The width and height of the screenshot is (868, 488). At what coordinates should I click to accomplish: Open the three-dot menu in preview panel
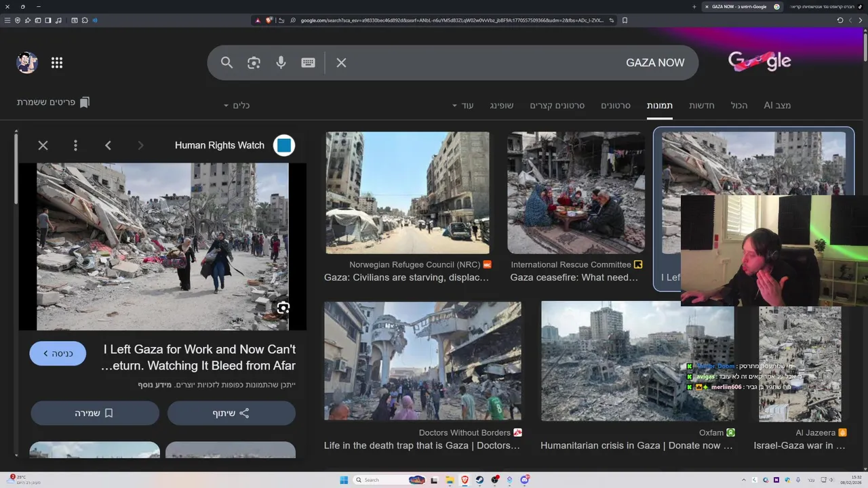click(75, 145)
